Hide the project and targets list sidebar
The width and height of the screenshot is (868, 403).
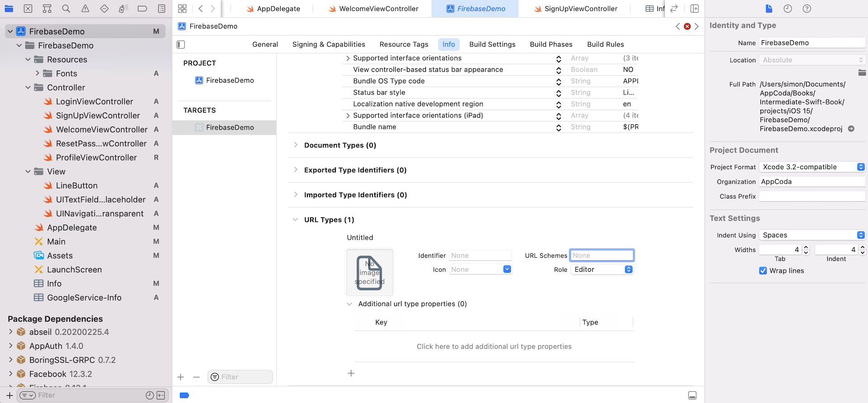(181, 44)
